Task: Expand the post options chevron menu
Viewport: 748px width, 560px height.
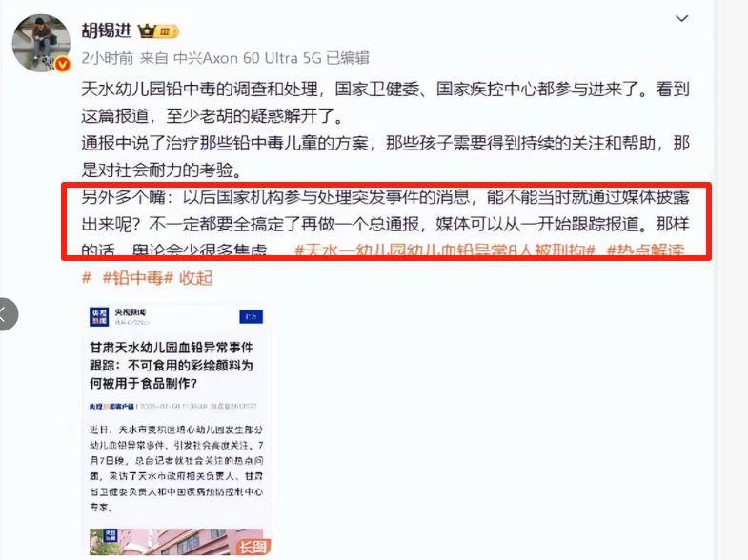Action: coord(681,19)
